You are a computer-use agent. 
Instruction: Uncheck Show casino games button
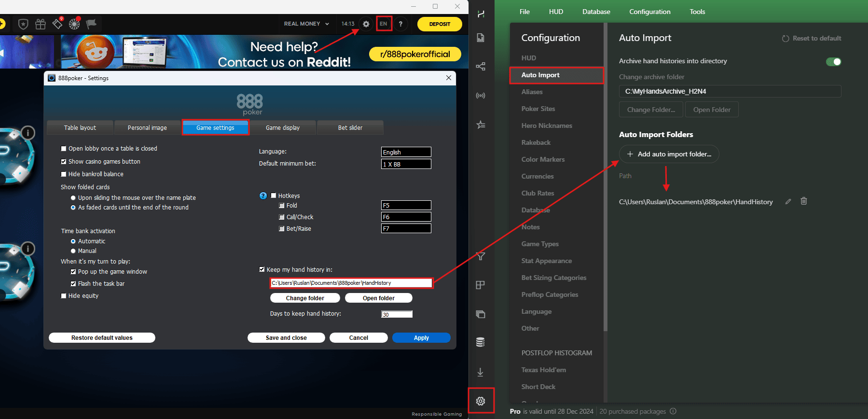[x=63, y=162]
